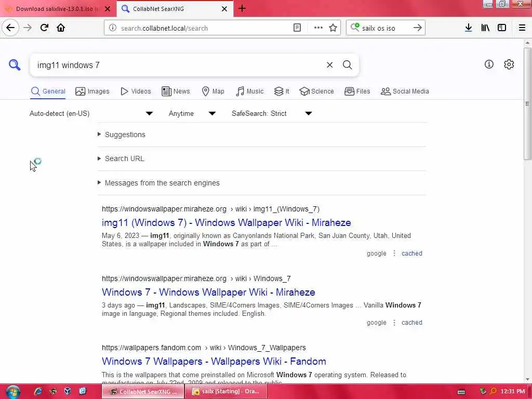532x399 pixels.
Task: Open VirtualBox from the taskbar
Action: (x=68, y=391)
